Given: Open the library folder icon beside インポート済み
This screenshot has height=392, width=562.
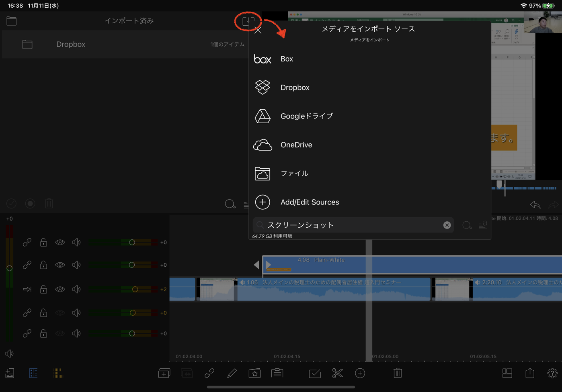Looking at the screenshot, I should click(x=11, y=21).
